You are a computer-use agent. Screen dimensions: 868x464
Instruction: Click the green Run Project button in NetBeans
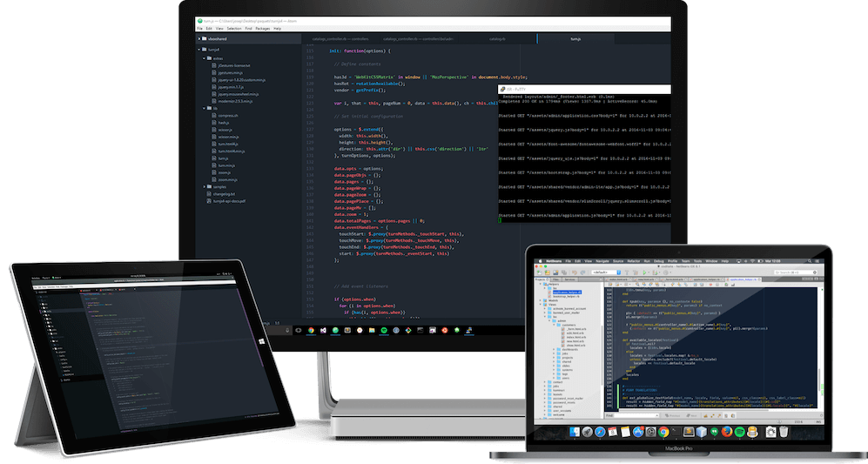tap(644, 272)
